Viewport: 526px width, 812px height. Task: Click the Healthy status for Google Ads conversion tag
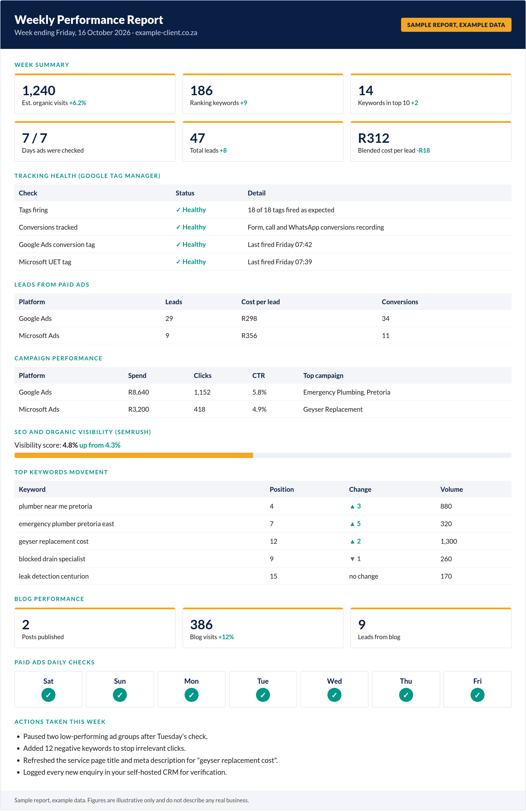point(191,245)
